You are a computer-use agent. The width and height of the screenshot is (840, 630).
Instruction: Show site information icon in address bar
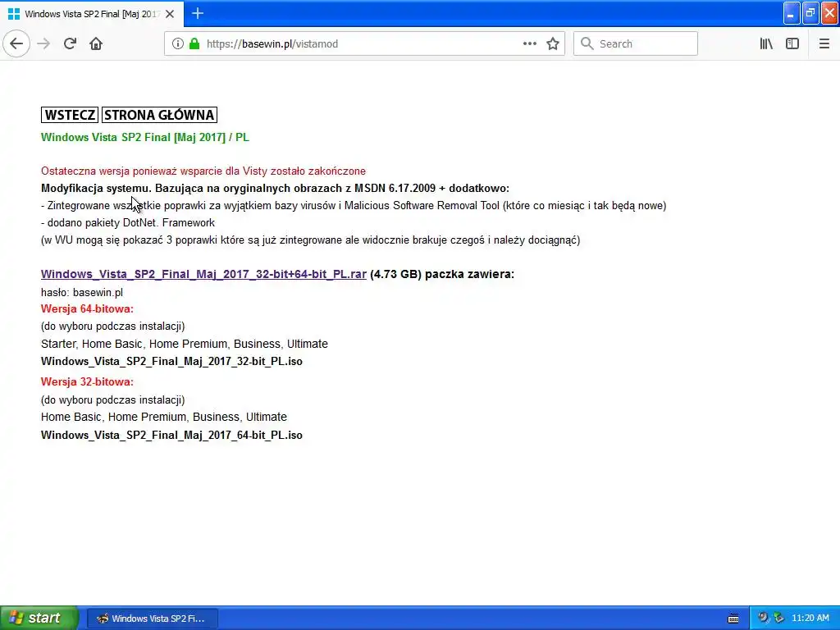178,43
